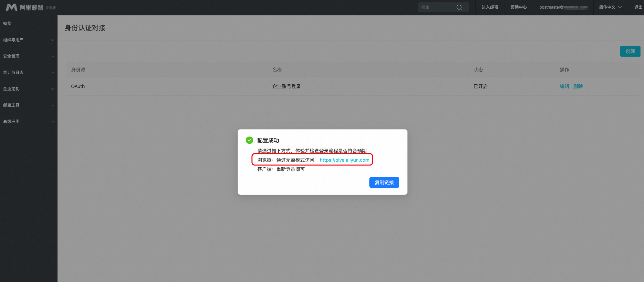Click the 复制链接 button
Image resolution: width=644 pixels, height=282 pixels.
tap(384, 183)
